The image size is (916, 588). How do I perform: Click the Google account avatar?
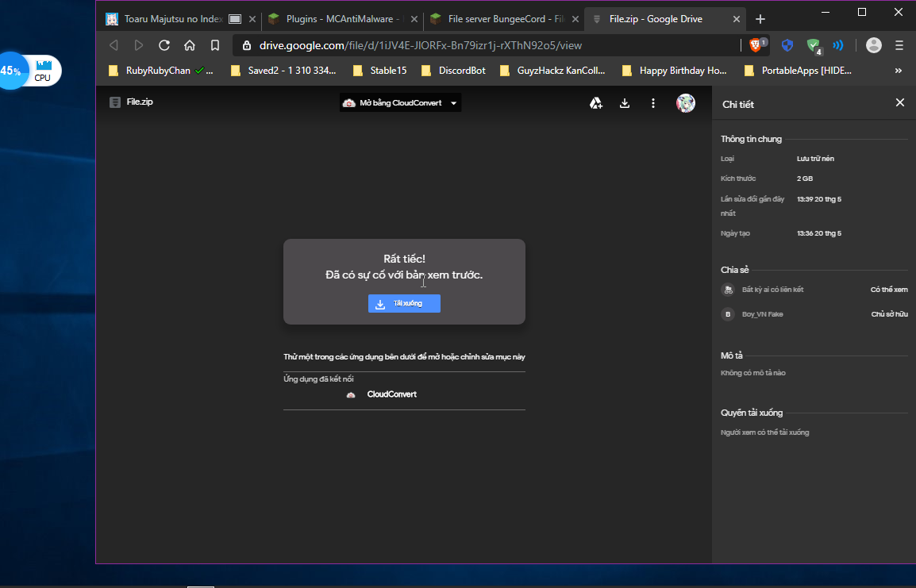point(686,103)
